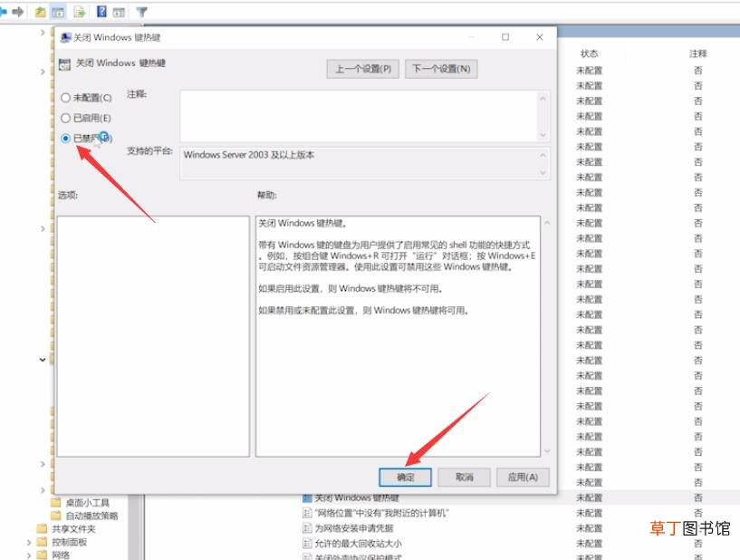Click the forward arrow toolbar icon
Viewport: 740px width, 560px height.
click(18, 12)
